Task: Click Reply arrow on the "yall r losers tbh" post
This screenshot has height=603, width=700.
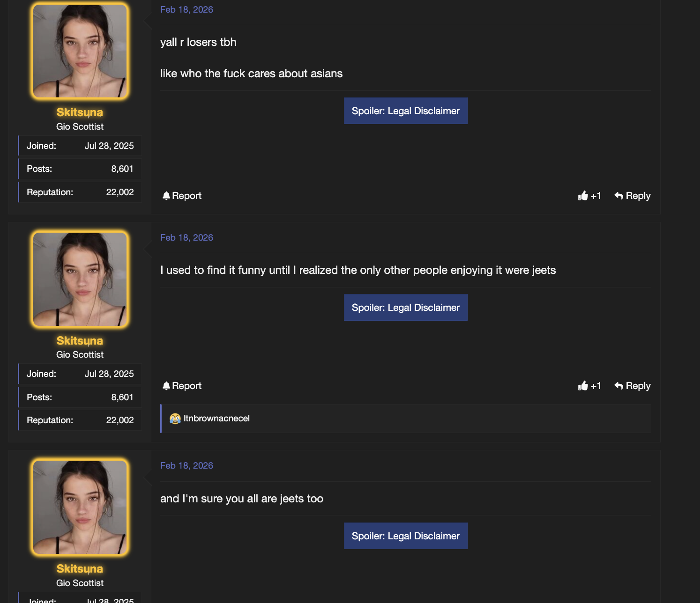Action: coord(619,196)
